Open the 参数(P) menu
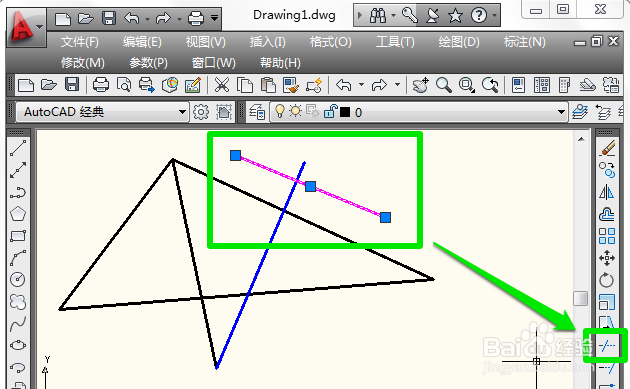This screenshot has width=630, height=389. (x=148, y=63)
